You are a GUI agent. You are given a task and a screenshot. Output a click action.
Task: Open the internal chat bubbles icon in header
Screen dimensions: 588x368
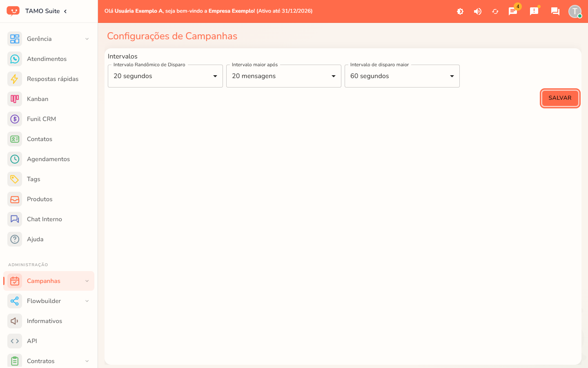[x=555, y=11]
